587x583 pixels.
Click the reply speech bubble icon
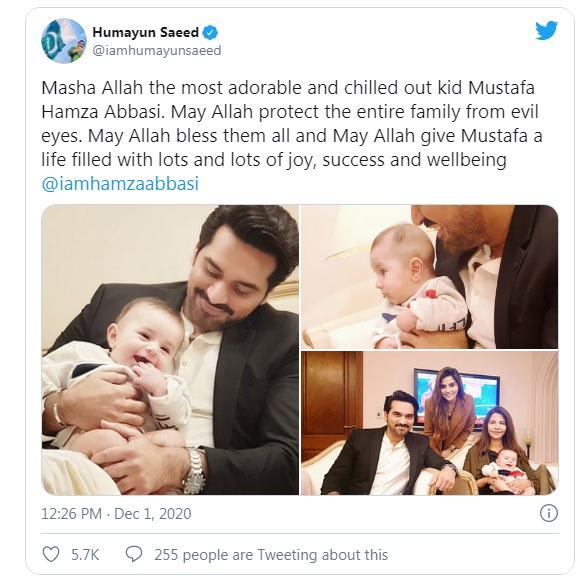[134, 554]
